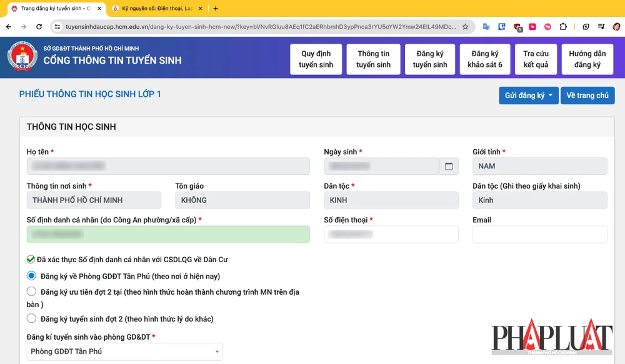Screen dimensions: 625x364
Task: Choose Đăng ký tuyển sinh đợt 2 radio
Action: [x=31, y=318]
